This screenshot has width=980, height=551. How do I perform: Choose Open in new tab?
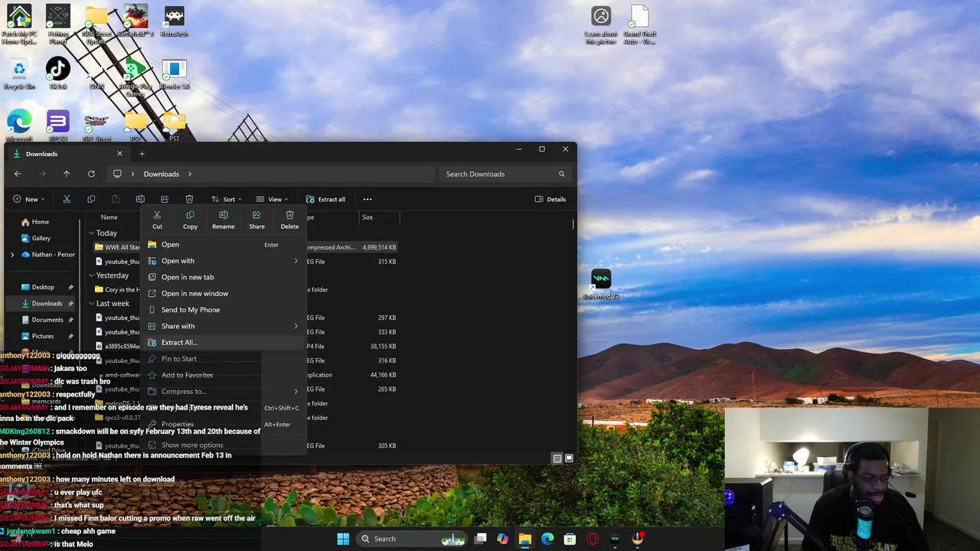(x=224, y=277)
